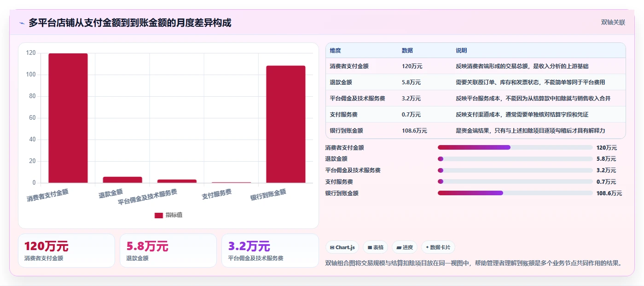Click the 消费者支付金额 progress bar
The width and height of the screenshot is (644, 286).
click(x=515, y=147)
